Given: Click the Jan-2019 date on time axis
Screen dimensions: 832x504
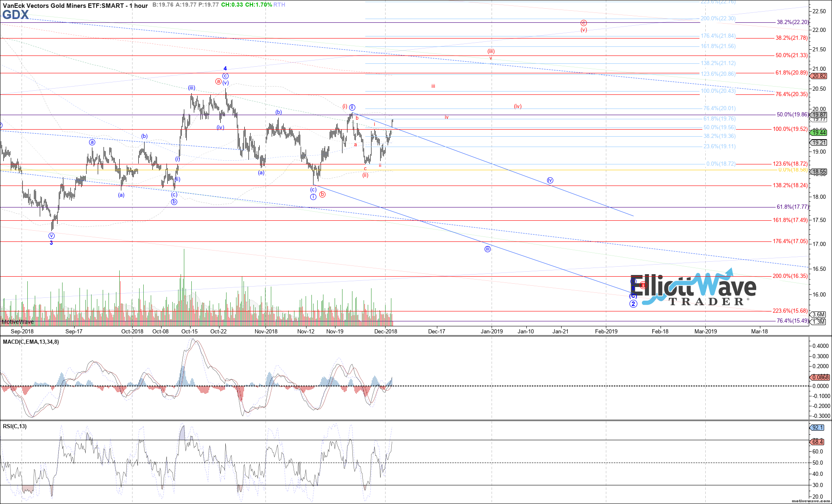Looking at the screenshot, I should click(x=492, y=331).
